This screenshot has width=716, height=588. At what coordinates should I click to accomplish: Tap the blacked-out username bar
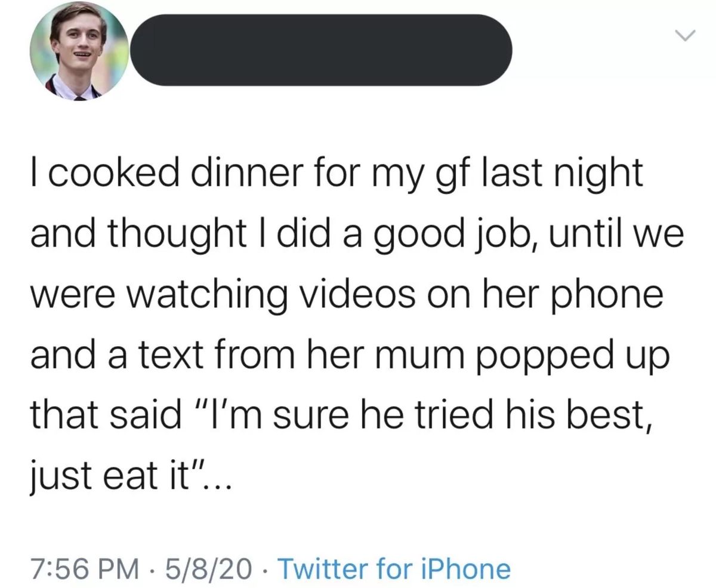coord(320,50)
